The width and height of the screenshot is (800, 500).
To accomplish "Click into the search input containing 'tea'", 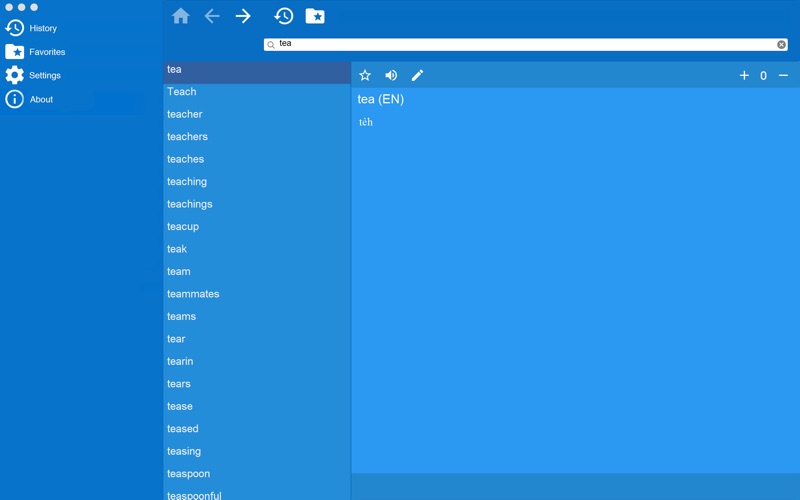I will [526, 44].
